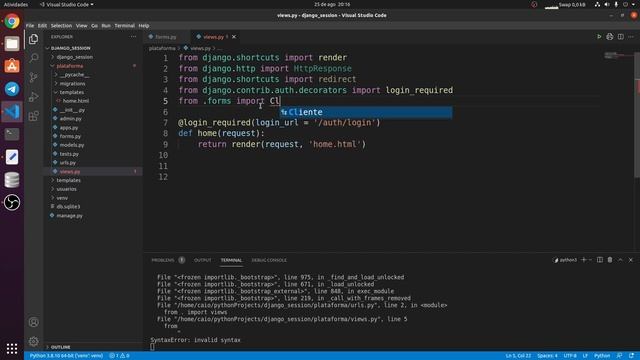Accept the Cliente autocomplete suggestion

click(366, 112)
